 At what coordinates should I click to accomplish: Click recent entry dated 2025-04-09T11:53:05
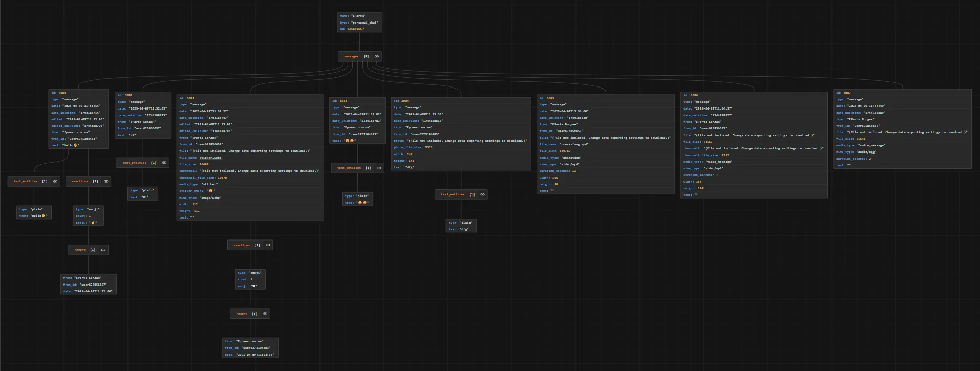tap(250, 348)
